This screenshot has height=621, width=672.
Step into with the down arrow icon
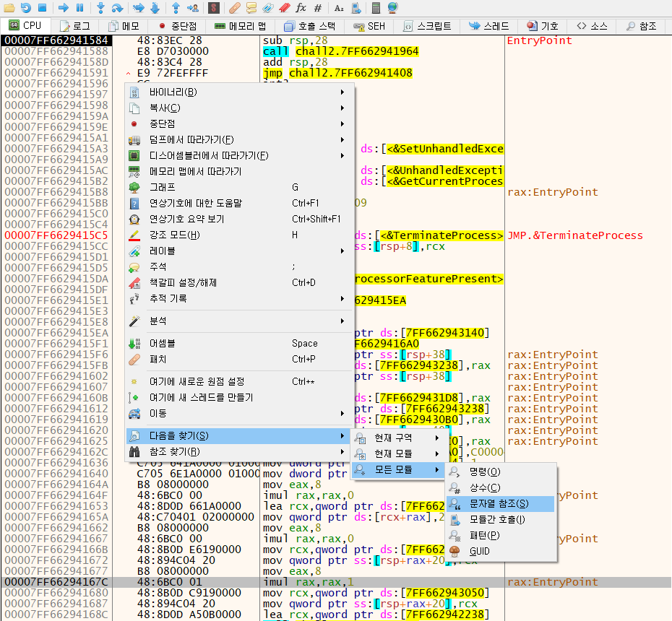100,8
